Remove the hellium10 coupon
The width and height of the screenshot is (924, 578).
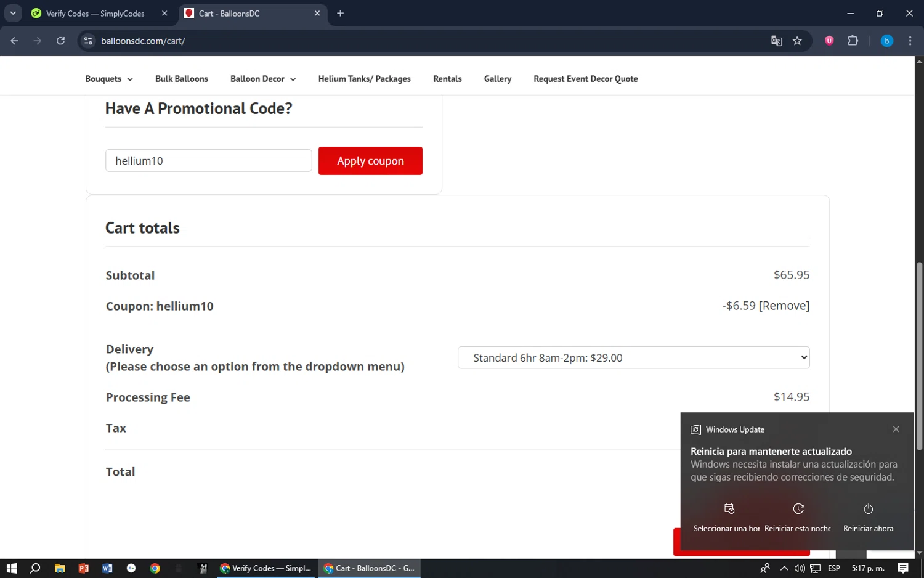784,306
